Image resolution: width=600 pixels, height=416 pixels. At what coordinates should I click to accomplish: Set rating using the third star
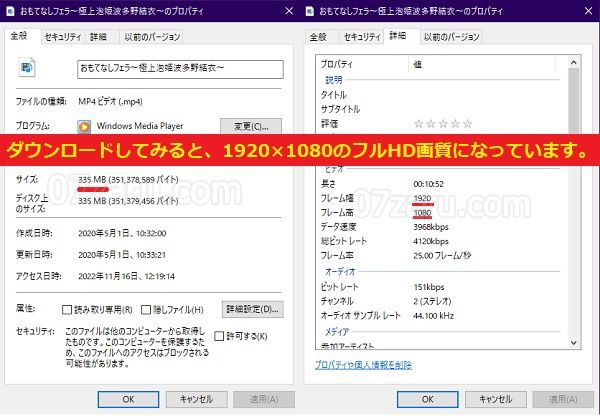(443, 124)
